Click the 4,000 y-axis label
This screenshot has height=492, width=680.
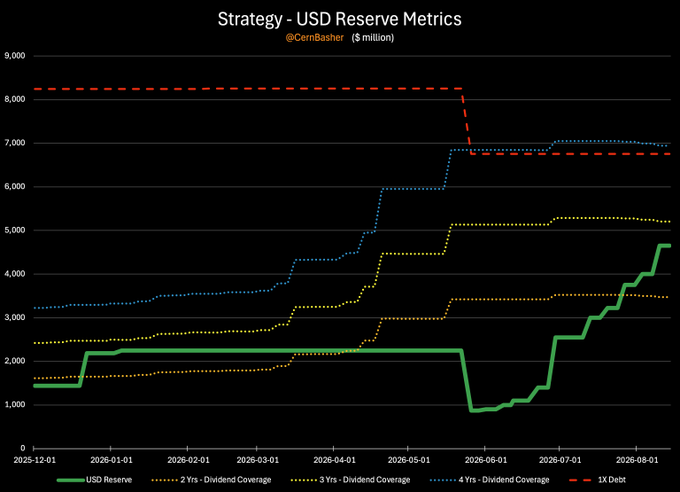[15, 274]
